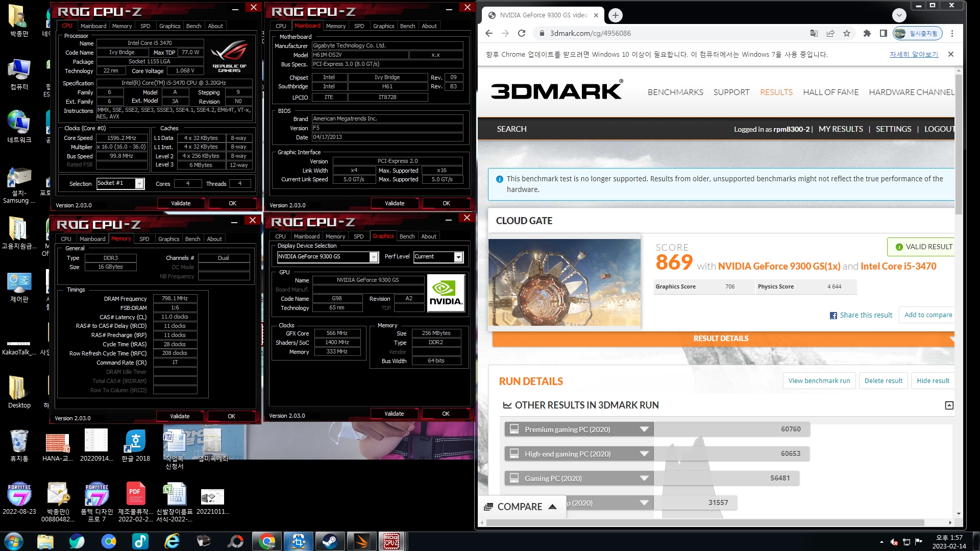Click scrollbar down arrow in Chrome
The height and width of the screenshot is (551, 980).
coord(959,514)
